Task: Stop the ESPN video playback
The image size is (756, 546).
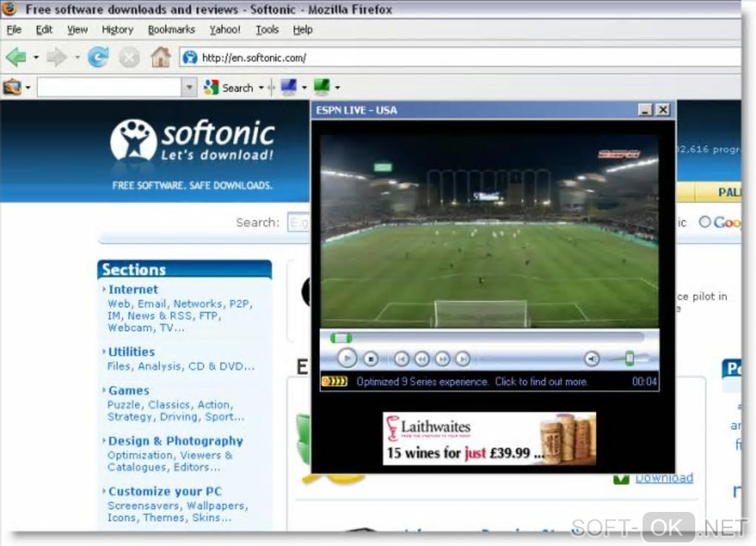Action: pyautogui.click(x=371, y=359)
